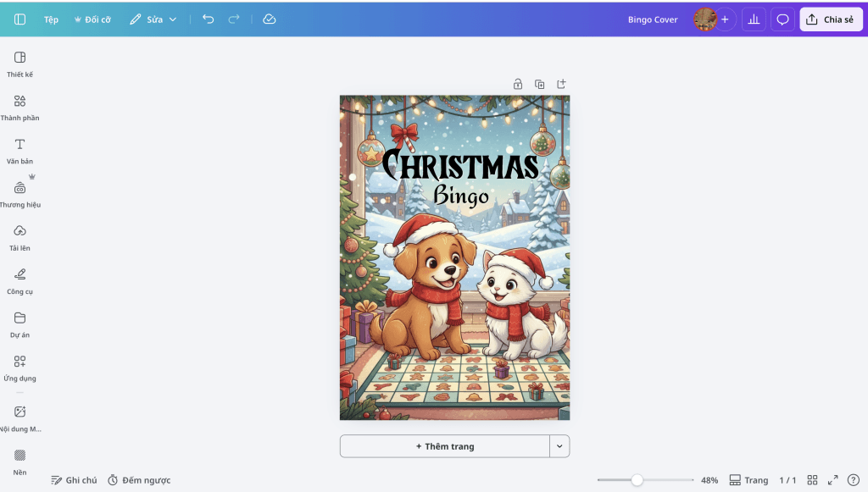868x492 pixels.
Task: Open the Công cụ tools panel
Action: click(x=19, y=280)
